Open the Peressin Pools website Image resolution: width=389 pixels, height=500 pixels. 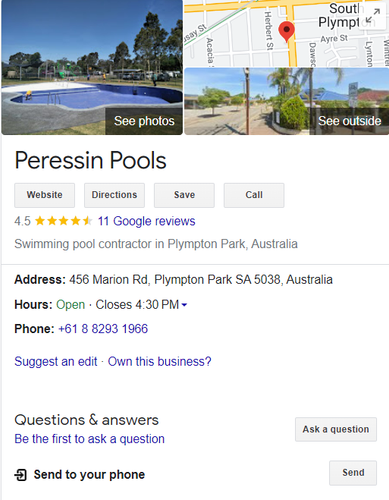[44, 195]
